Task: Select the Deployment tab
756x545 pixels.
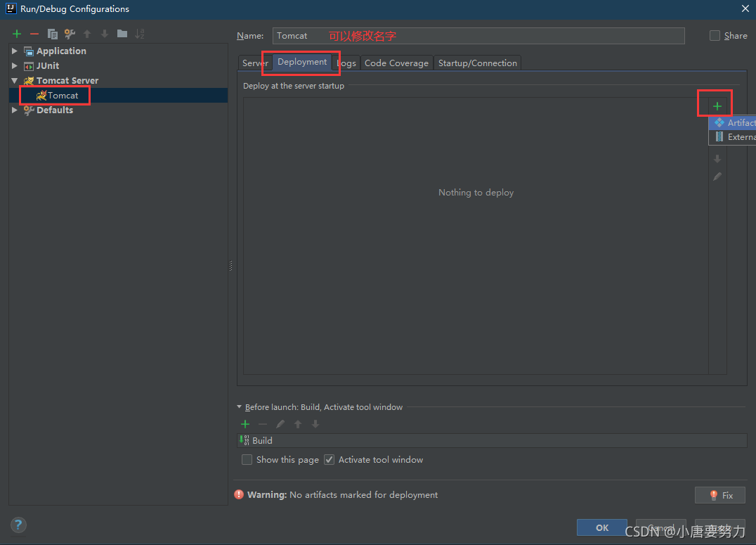Action: pyautogui.click(x=302, y=63)
